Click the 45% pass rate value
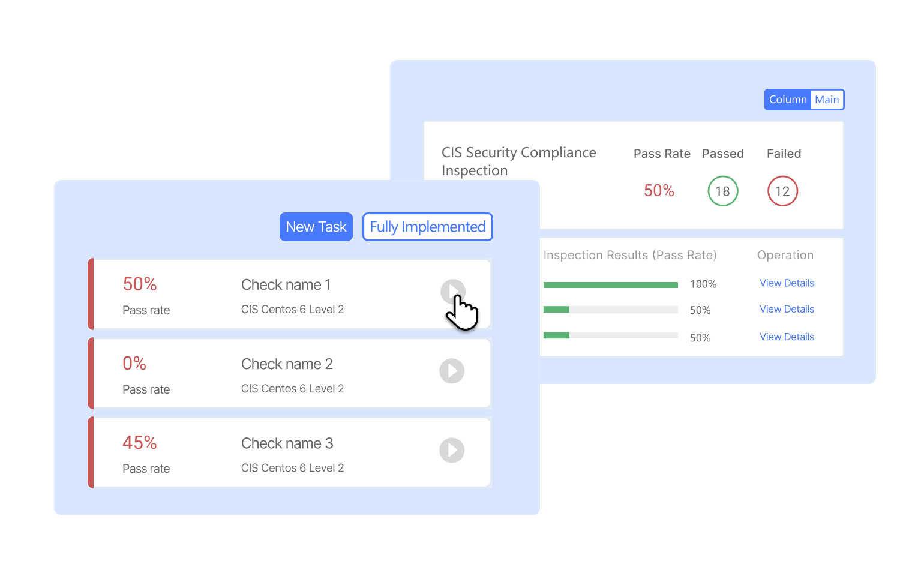 coord(139,443)
